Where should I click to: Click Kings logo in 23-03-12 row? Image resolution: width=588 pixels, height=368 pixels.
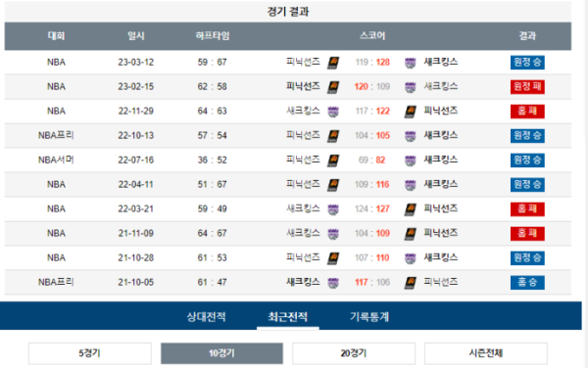pos(411,63)
